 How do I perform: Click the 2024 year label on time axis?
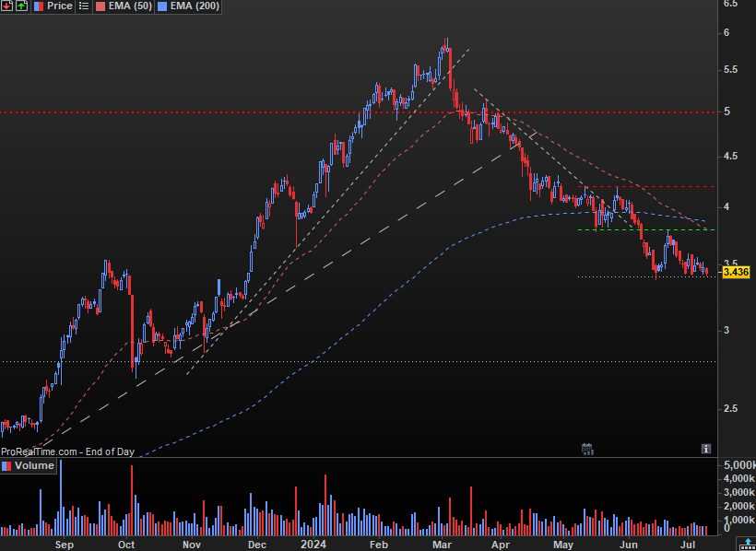click(313, 545)
